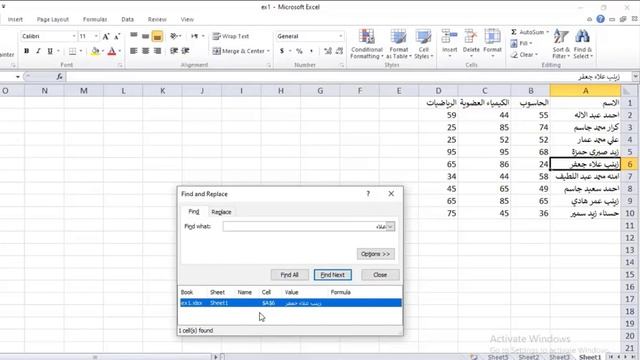Apply Percent Style format
The width and height of the screenshot is (640, 360).
click(299, 51)
